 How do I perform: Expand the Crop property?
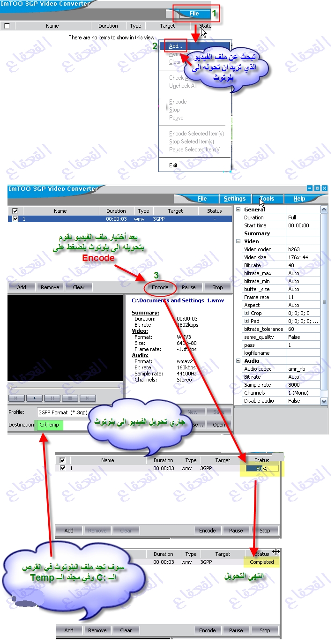pyautogui.click(x=246, y=313)
